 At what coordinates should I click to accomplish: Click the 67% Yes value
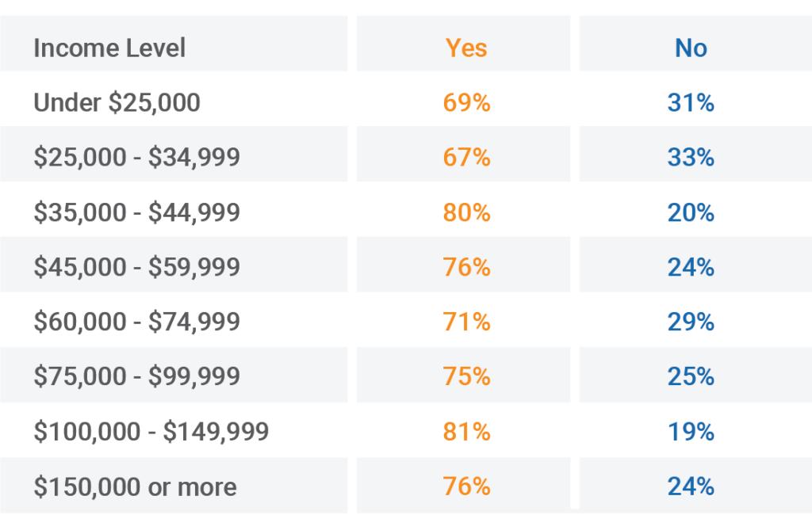(466, 158)
